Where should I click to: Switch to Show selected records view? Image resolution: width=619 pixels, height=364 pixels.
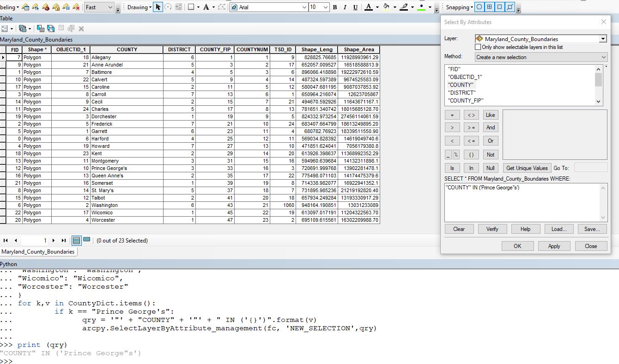[x=86, y=240]
